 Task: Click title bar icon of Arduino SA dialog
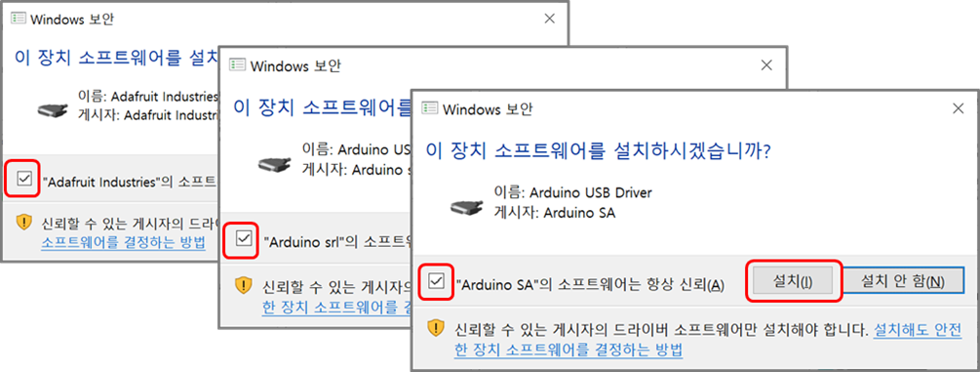pos(429,109)
